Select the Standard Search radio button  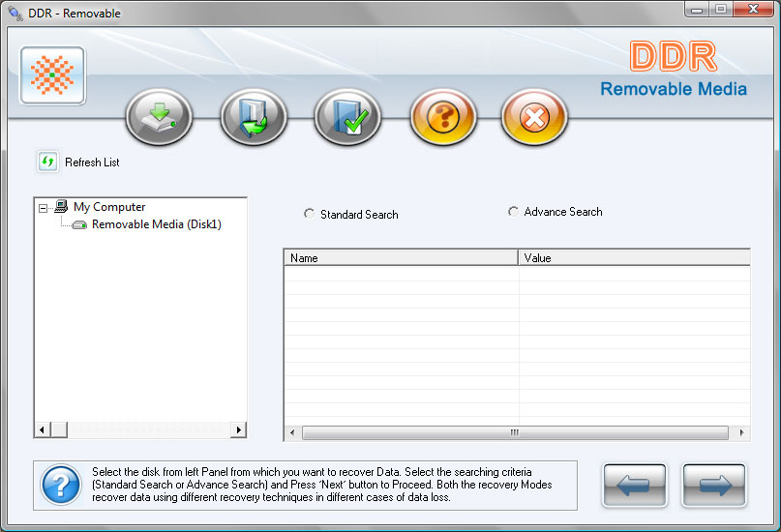click(x=309, y=214)
